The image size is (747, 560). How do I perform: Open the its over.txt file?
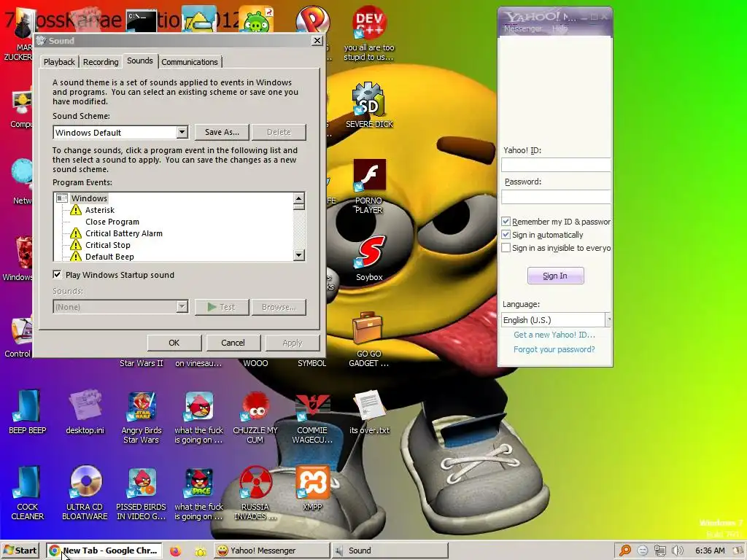coord(369,405)
